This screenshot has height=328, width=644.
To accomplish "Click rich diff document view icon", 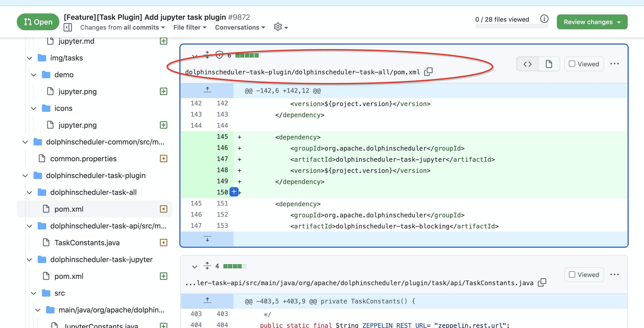I will click(x=549, y=64).
